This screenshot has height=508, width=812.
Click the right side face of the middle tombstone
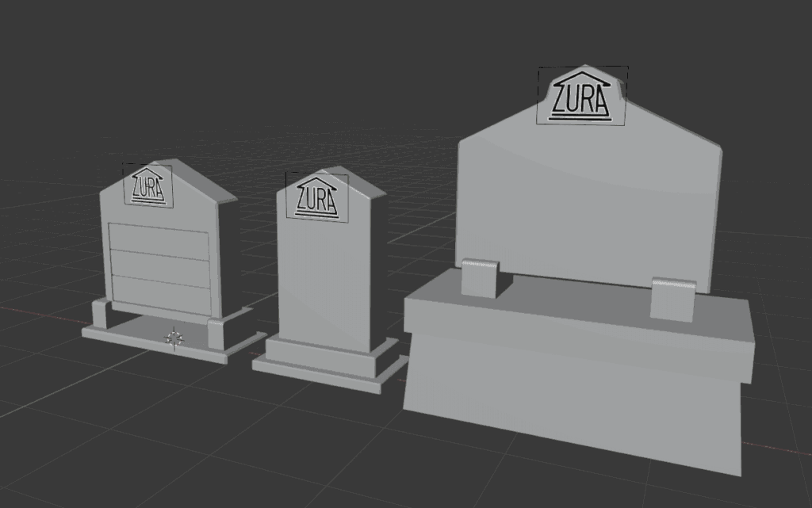(379, 269)
